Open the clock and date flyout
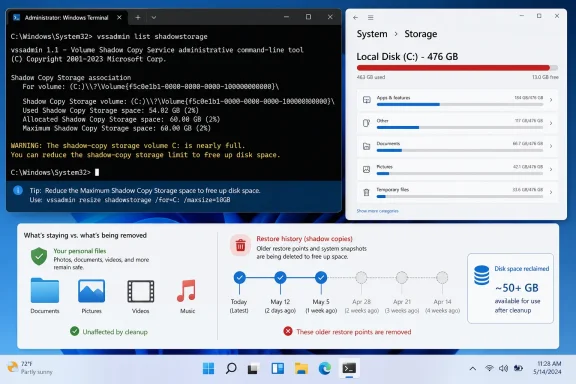576x384 pixels. tap(547, 368)
